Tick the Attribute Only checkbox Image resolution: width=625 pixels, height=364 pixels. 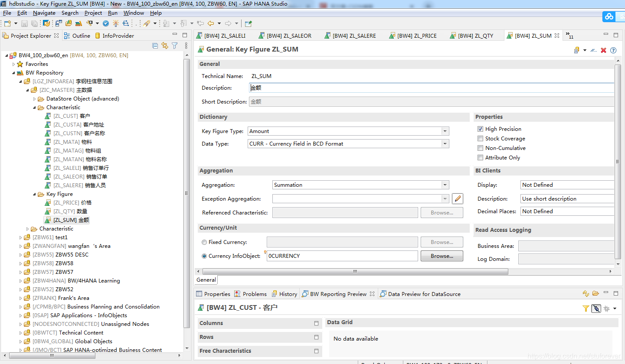click(x=480, y=157)
